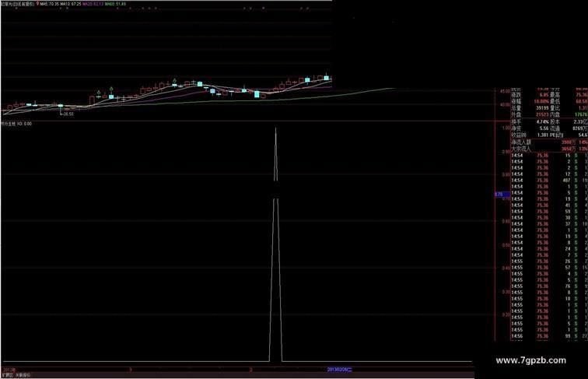The image size is (588, 379).
Task: Click the 收益 value 1.381
Action: point(543,135)
